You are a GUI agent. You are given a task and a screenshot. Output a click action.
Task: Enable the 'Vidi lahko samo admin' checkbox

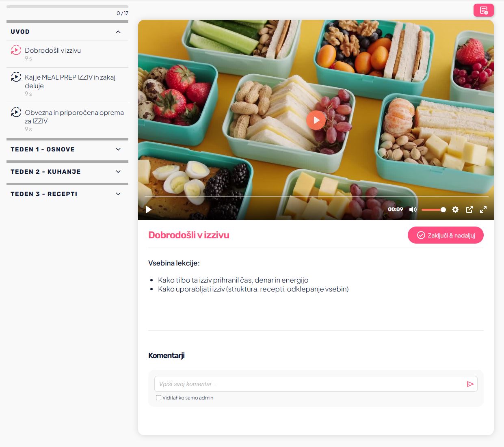[159, 398]
